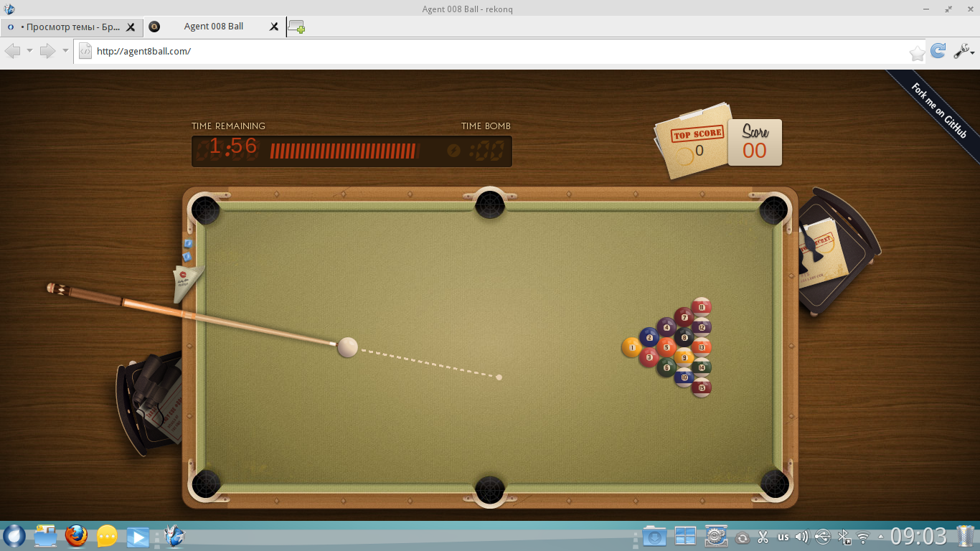This screenshot has width=980, height=551.
Task: Click the purple number 4 ball
Action: pyautogui.click(x=666, y=327)
